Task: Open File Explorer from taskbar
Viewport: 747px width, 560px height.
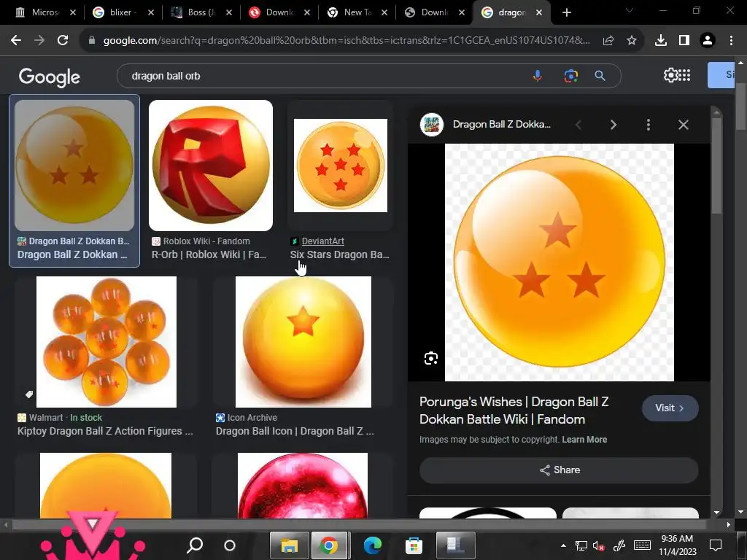Action: click(x=290, y=545)
